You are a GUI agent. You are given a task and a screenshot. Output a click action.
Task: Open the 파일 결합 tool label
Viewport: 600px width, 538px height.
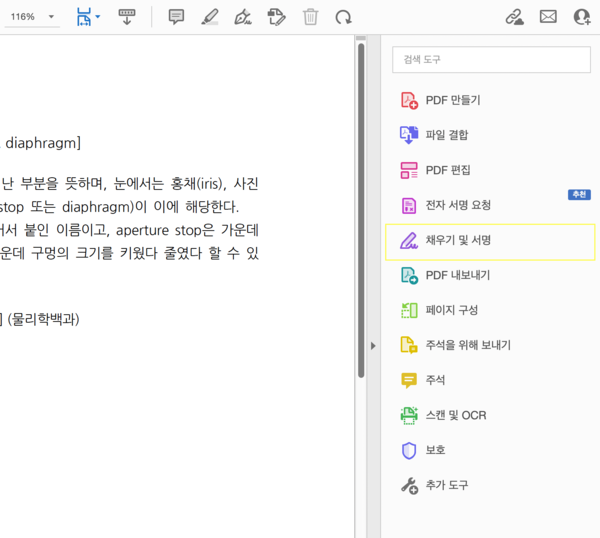click(447, 135)
